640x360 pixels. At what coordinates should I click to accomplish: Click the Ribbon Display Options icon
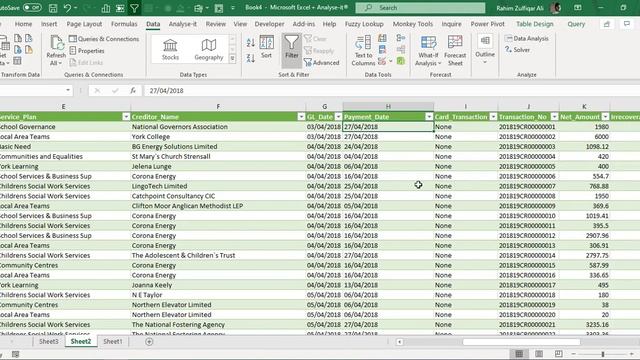click(x=578, y=8)
